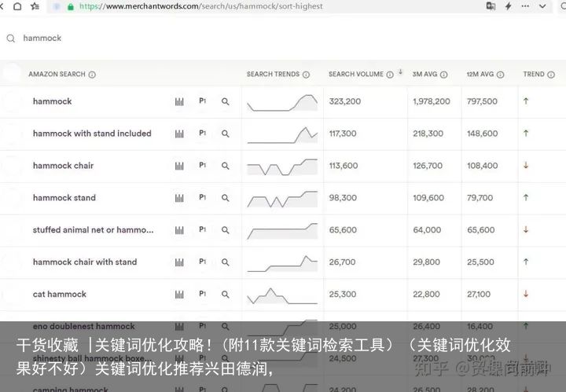Open the three-dot more menu

coord(525,6)
